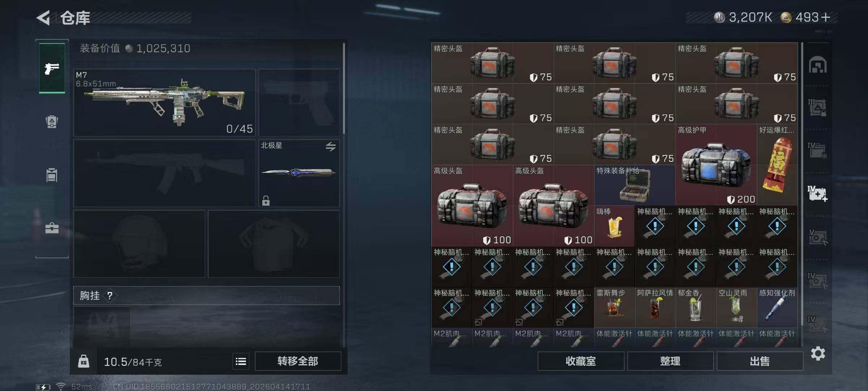Click the loadout panel vertical scrollbar
Image resolution: width=868 pixels, height=391 pixels.
[344, 89]
